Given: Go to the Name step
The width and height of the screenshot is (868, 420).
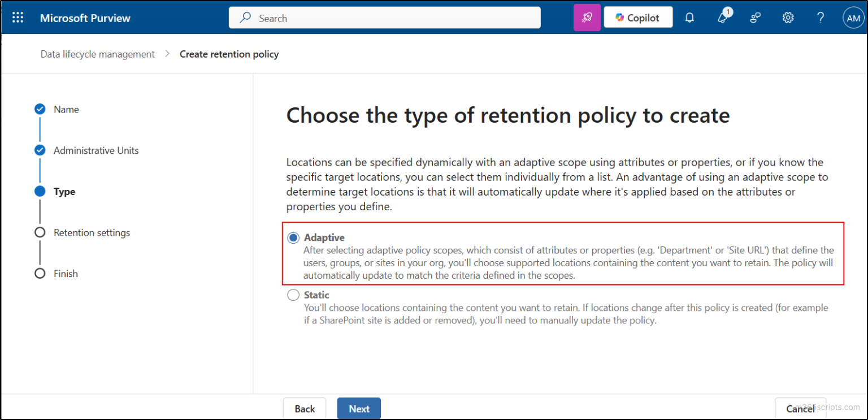Looking at the screenshot, I should click(66, 110).
